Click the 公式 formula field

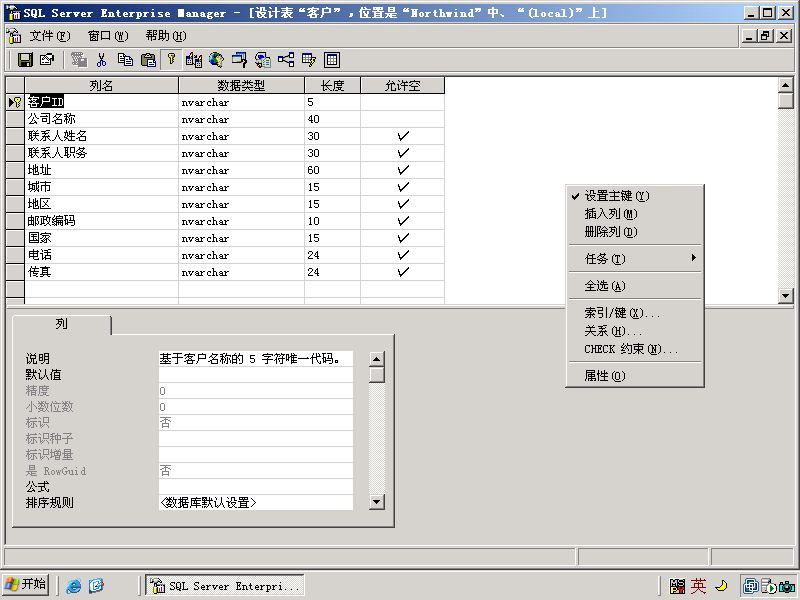[256, 487]
